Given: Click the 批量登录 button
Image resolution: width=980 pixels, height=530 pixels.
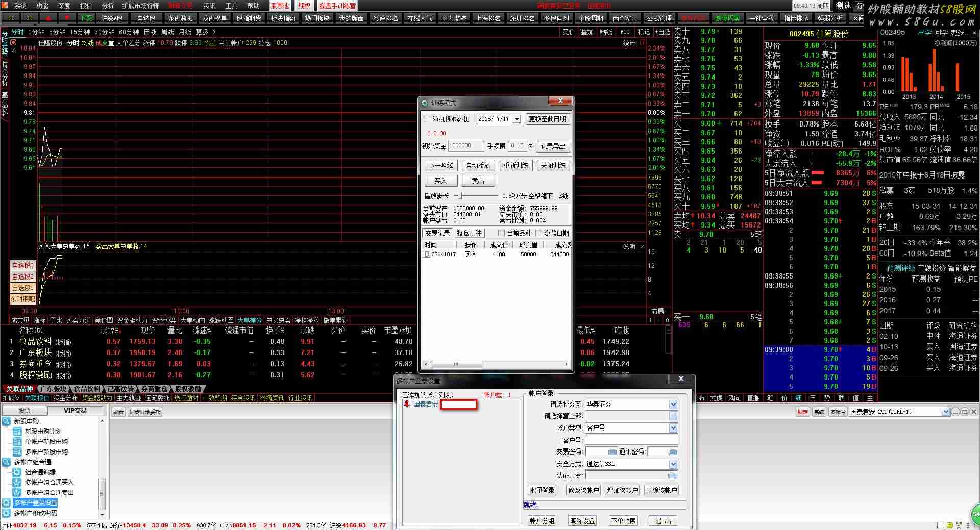Looking at the screenshot, I should (542, 490).
